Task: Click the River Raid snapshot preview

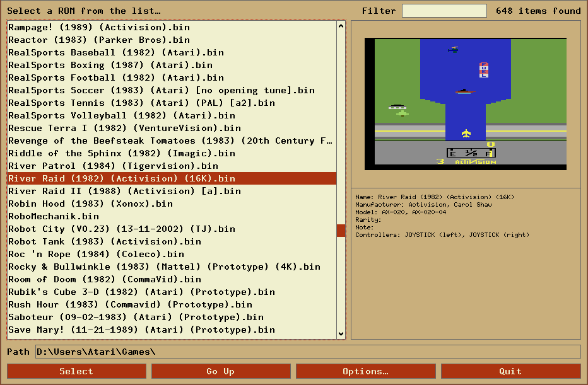Action: click(466, 104)
